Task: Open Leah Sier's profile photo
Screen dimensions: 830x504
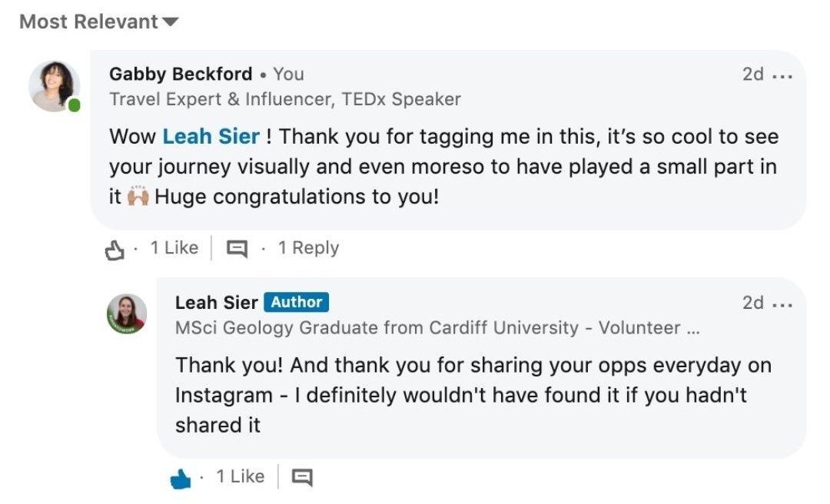Action: pyautogui.click(x=127, y=314)
